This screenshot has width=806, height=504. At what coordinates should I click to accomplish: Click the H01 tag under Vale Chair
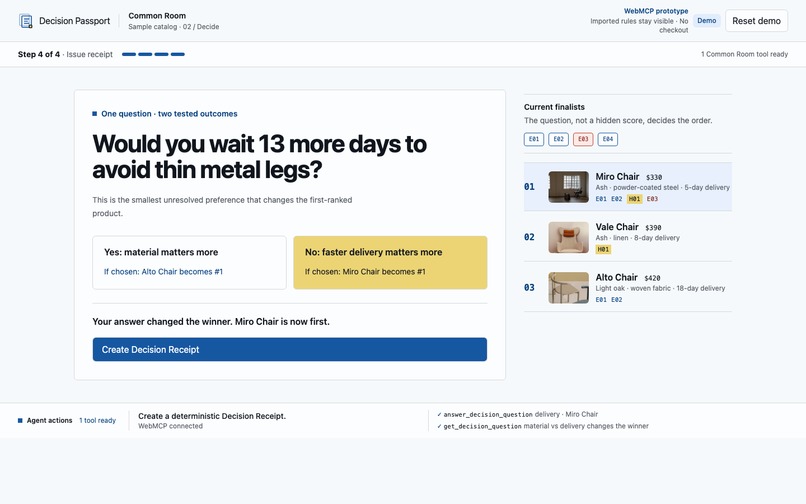pos(603,249)
